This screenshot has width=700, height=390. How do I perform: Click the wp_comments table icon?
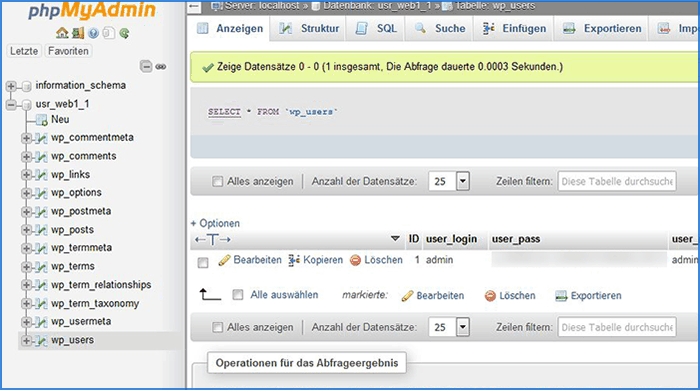tap(41, 157)
